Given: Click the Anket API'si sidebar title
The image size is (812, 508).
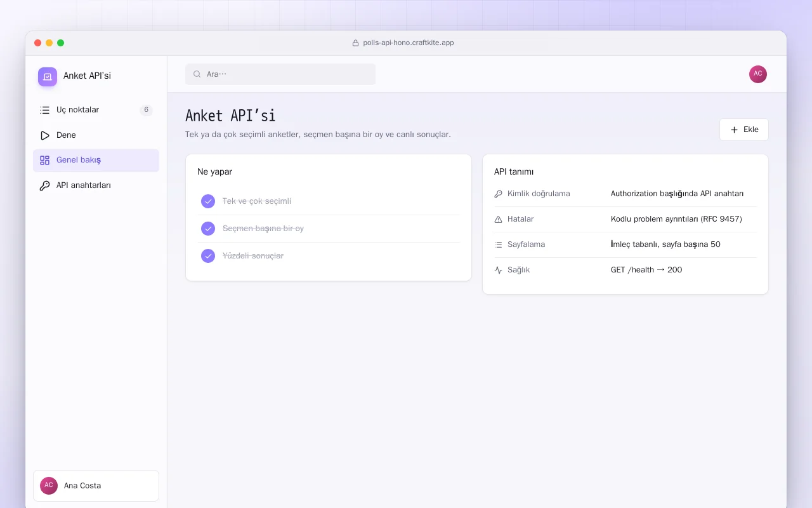Looking at the screenshot, I should click(x=87, y=76).
